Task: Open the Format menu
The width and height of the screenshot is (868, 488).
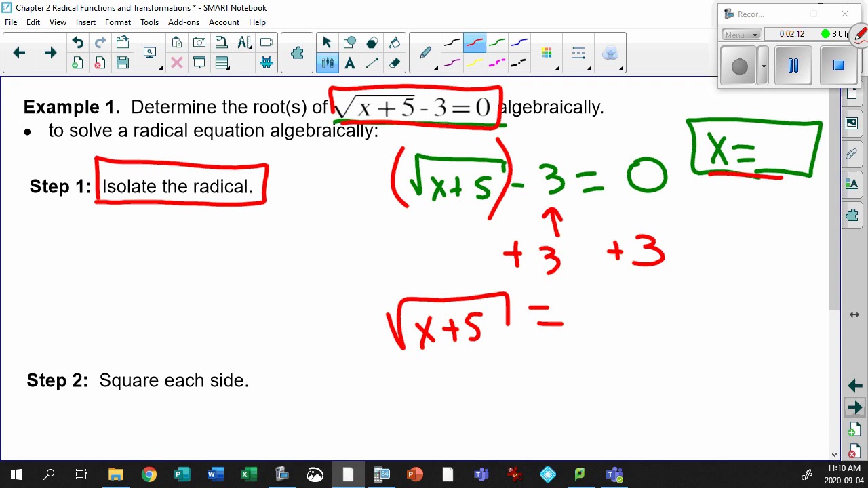Action: tap(118, 22)
